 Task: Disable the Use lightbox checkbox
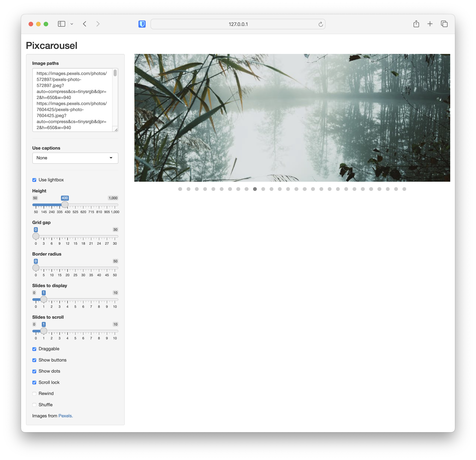pos(34,180)
